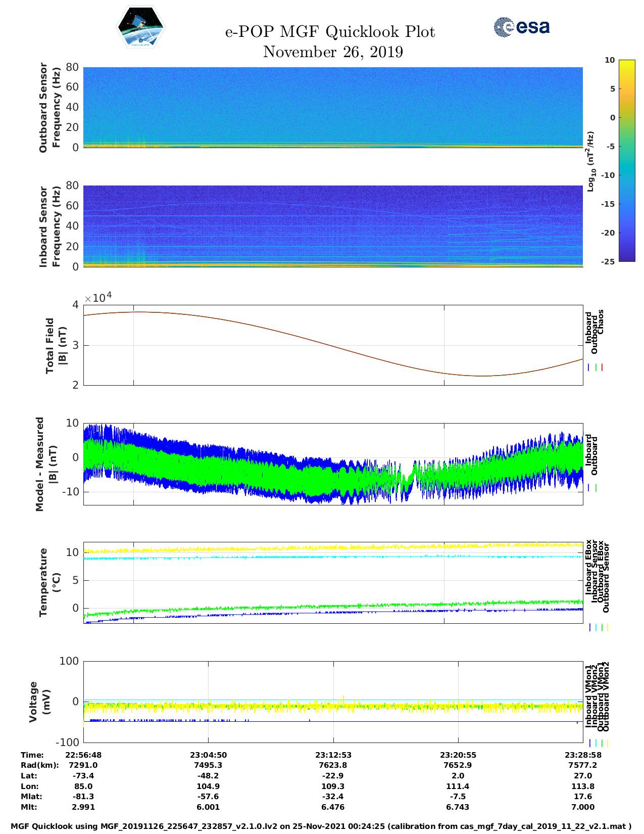Select the e-POP MGF Quicklook Plot title
The height and width of the screenshot is (834, 644).
[x=330, y=32]
